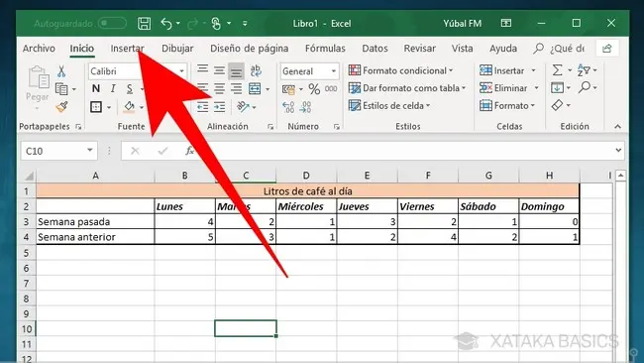The image size is (644, 363).
Task: Click cell with Litros de café al día
Action: coord(307,191)
